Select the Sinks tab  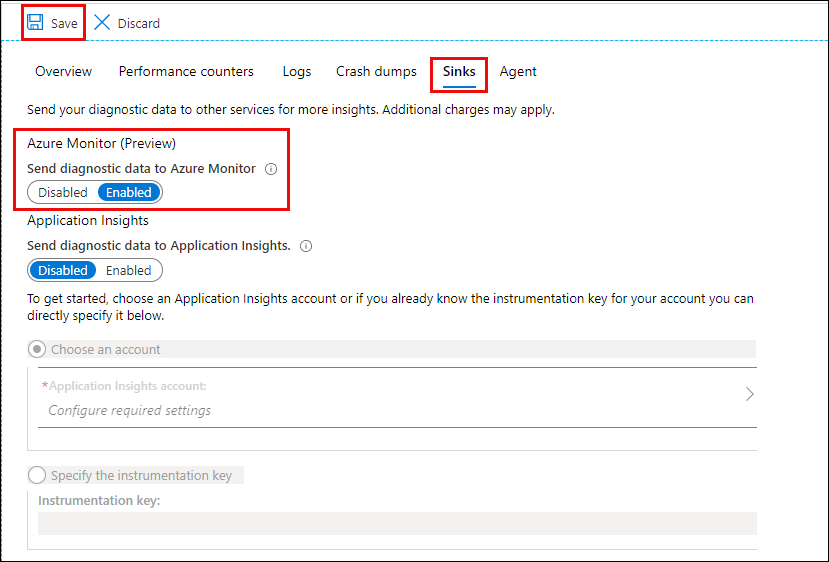click(459, 72)
